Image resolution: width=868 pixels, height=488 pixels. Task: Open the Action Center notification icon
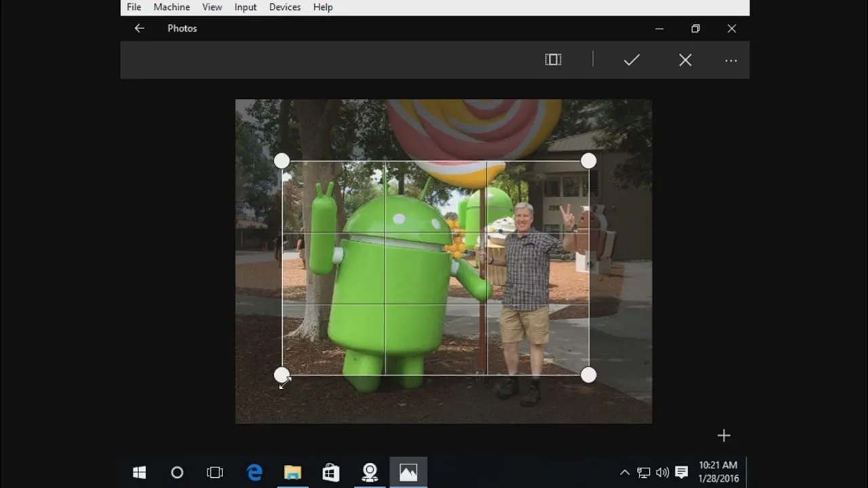tap(682, 472)
